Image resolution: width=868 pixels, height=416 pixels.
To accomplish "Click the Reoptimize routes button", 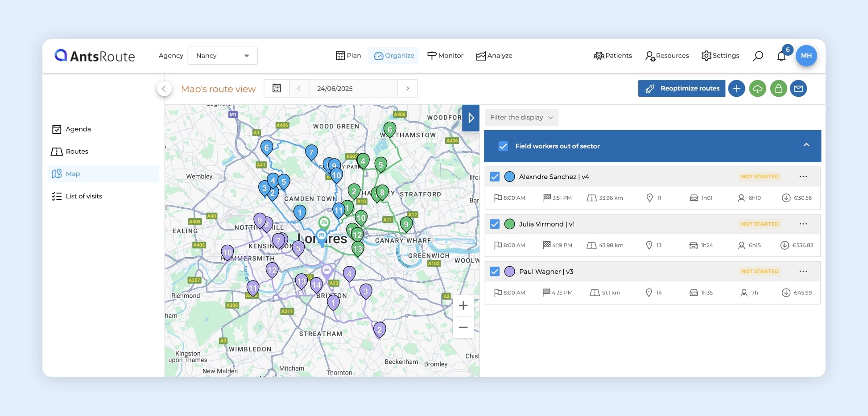I will coord(682,88).
